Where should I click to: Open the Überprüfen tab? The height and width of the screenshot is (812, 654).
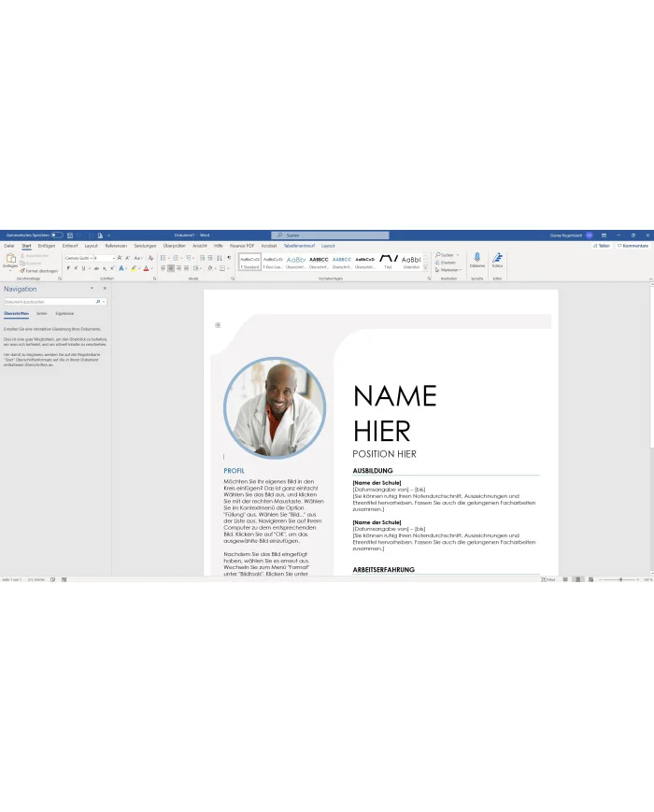[175, 246]
